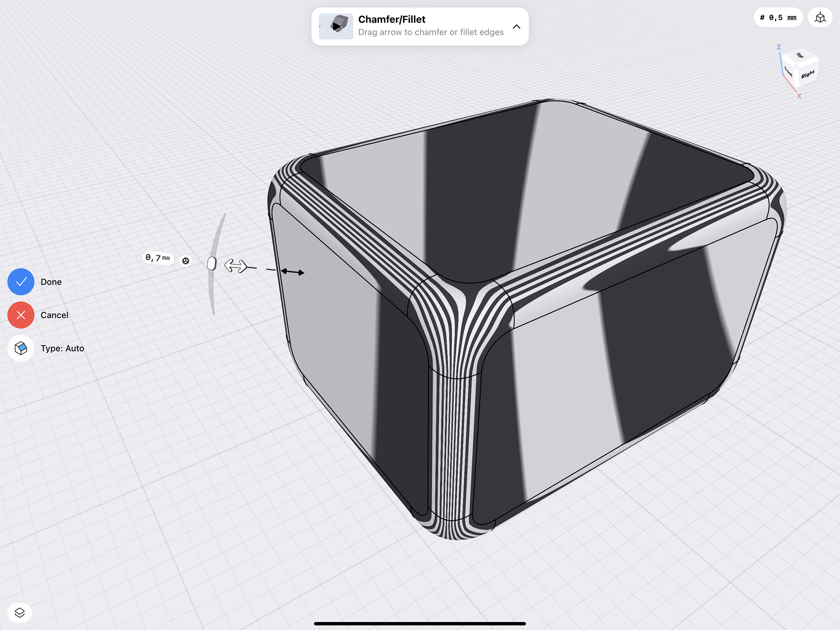Viewport: 840px width, 630px height.
Task: Click the black double arrow on model edge
Action: pyautogui.click(x=293, y=272)
